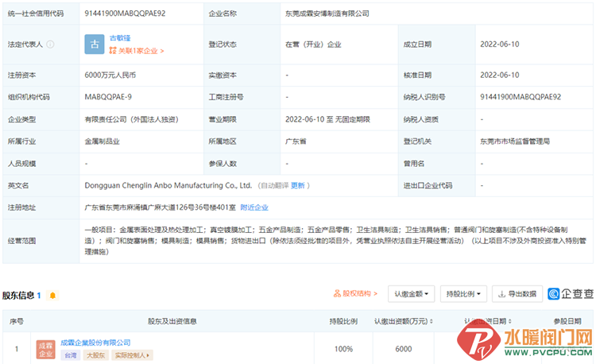Viewport: 596px width, 364px height.
Task: Click the blue 古 avatar icon
Action: pos(95,44)
